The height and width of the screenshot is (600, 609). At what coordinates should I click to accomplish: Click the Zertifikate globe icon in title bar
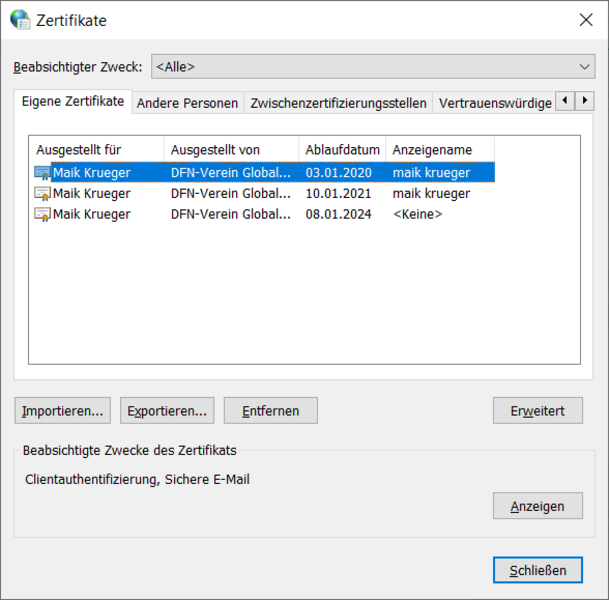click(19, 20)
